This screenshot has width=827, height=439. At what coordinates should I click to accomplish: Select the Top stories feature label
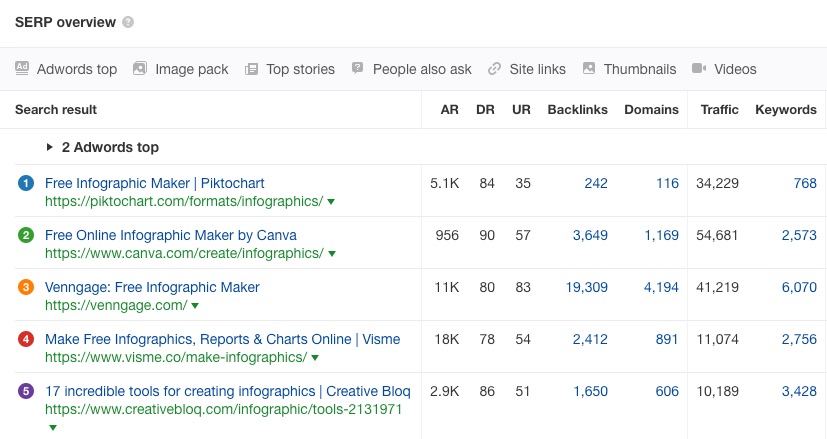pyautogui.click(x=301, y=69)
